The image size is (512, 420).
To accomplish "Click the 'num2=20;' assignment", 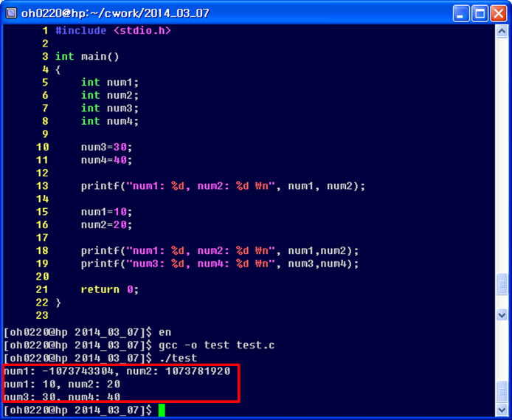I will [106, 224].
